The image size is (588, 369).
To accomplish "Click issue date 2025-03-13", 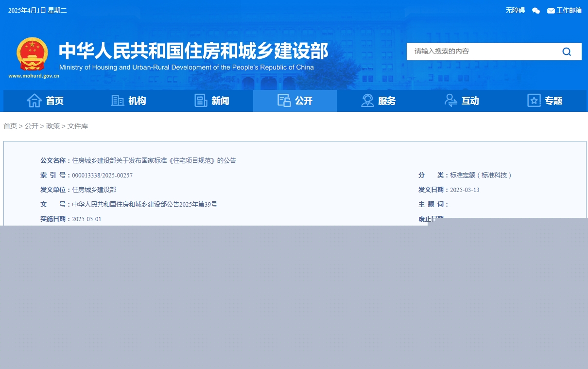I will (x=465, y=190).
